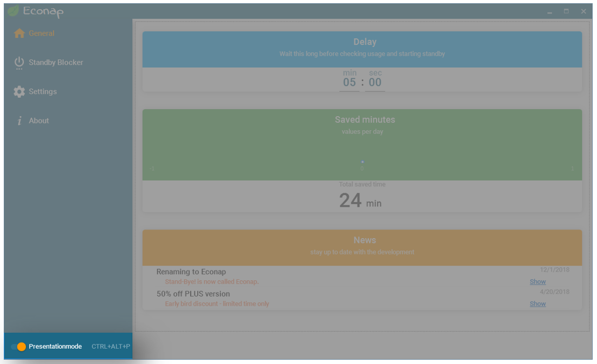
Task: Close the Econap window
Action: pos(583,11)
